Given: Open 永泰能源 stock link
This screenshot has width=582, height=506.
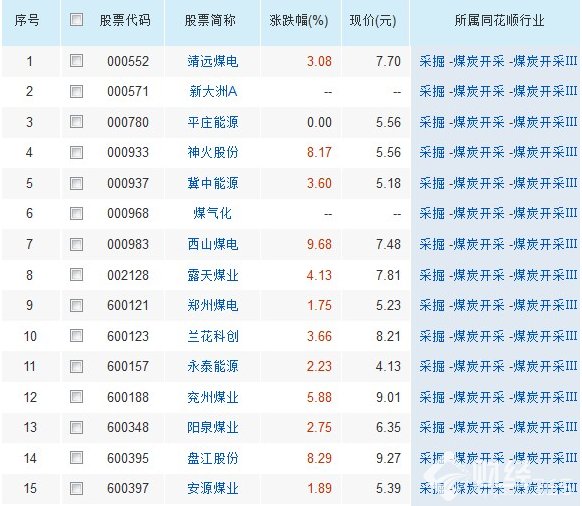Looking at the screenshot, I should coord(213,366).
